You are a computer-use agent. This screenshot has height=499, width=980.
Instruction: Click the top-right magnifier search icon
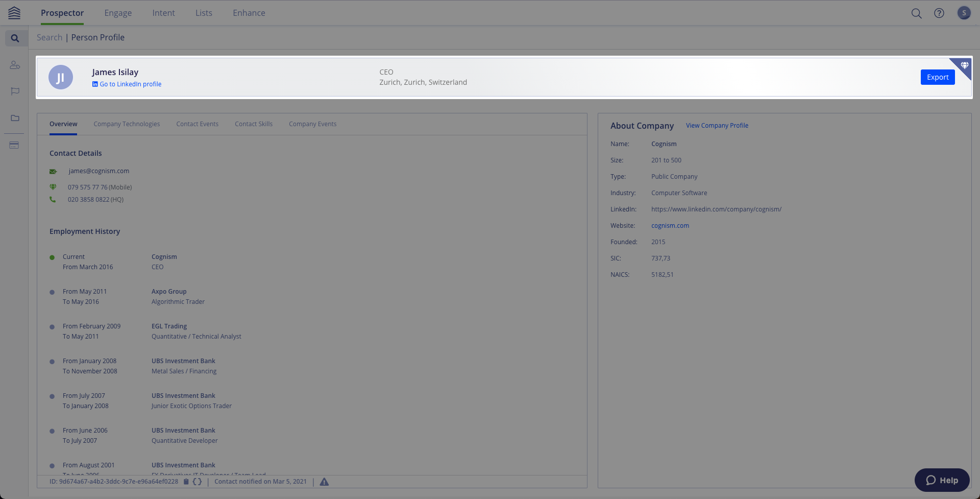916,13
